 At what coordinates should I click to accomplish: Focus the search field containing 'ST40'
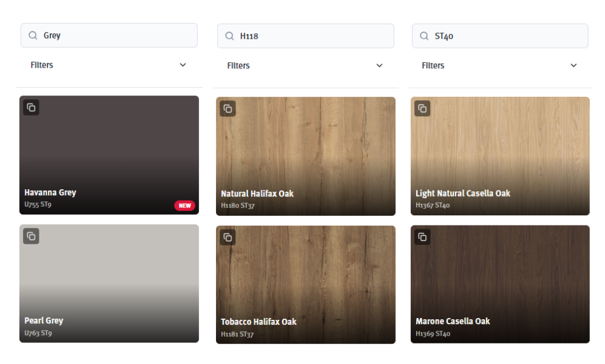500,36
